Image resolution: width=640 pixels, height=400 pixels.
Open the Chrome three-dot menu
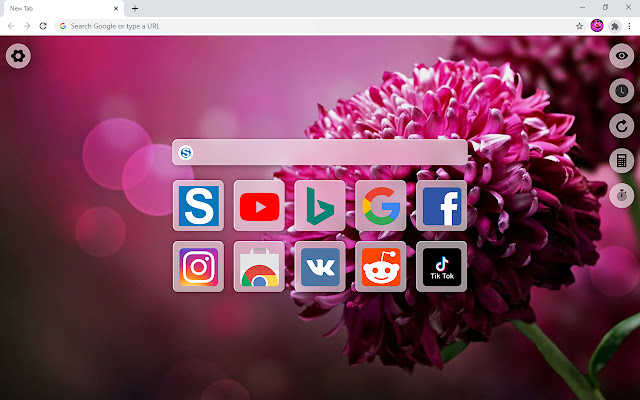[x=629, y=26]
